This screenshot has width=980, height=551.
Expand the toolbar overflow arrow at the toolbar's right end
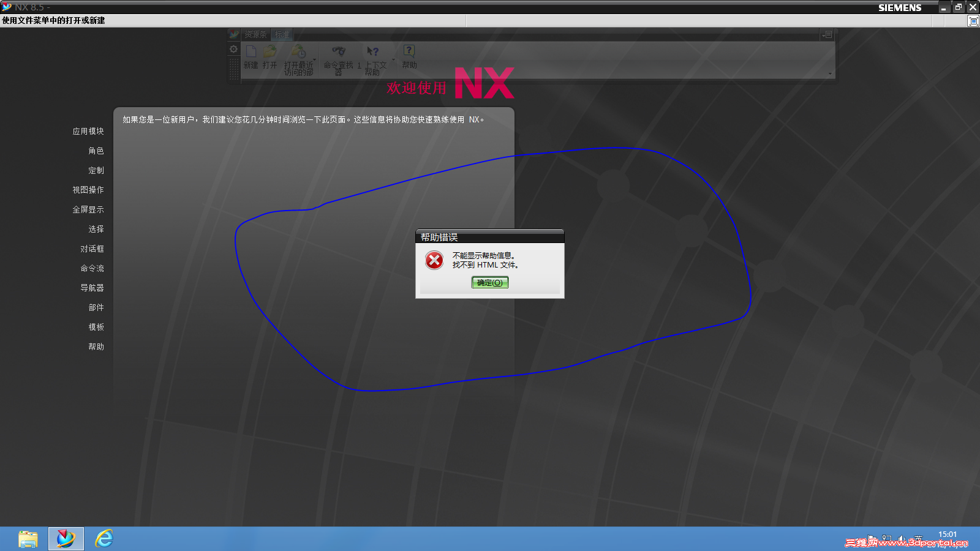[830, 73]
